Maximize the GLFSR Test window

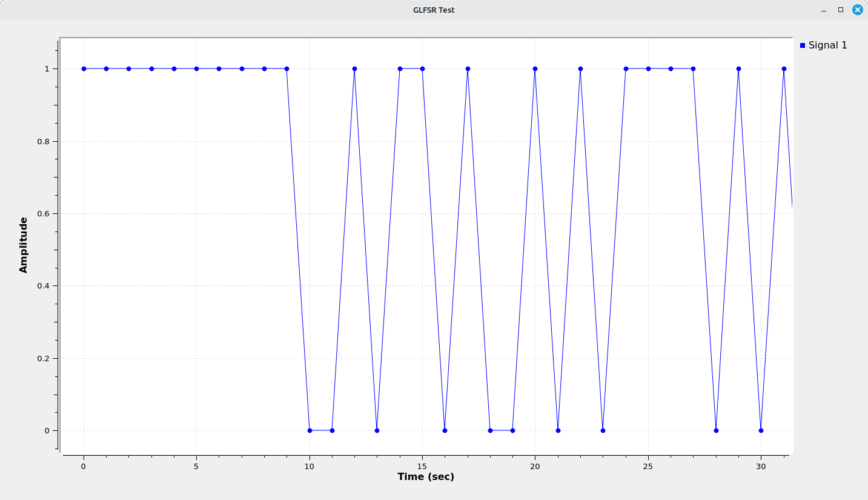840,10
